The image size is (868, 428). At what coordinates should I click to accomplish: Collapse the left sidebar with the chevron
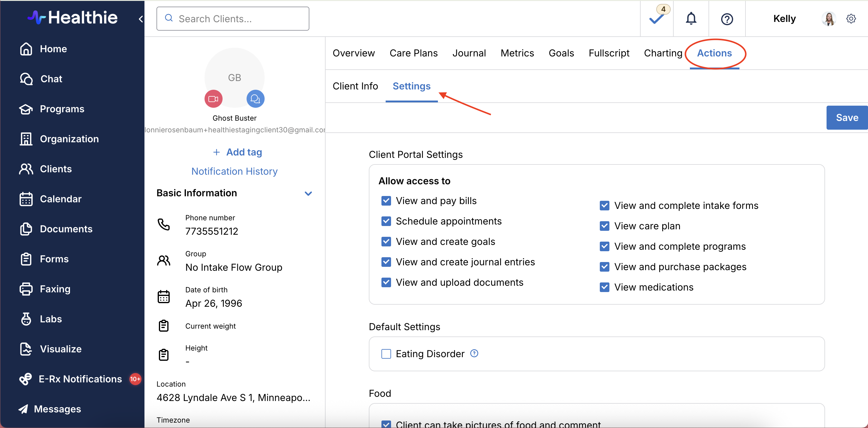[141, 19]
